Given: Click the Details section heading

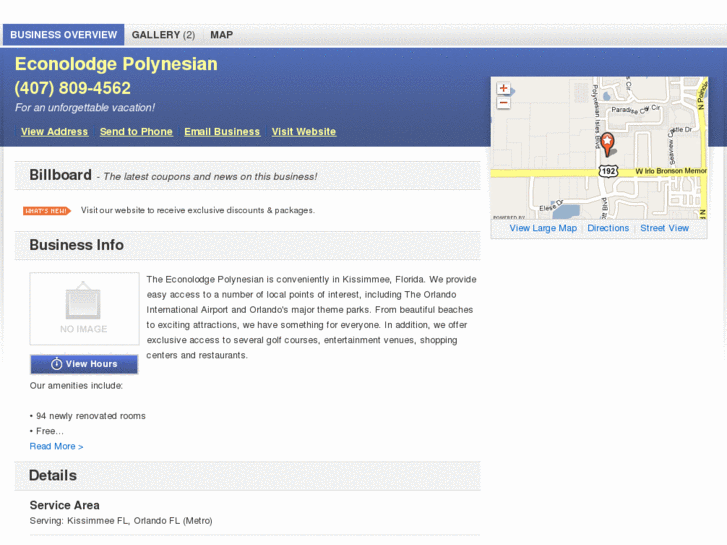Looking at the screenshot, I should tap(53, 475).
